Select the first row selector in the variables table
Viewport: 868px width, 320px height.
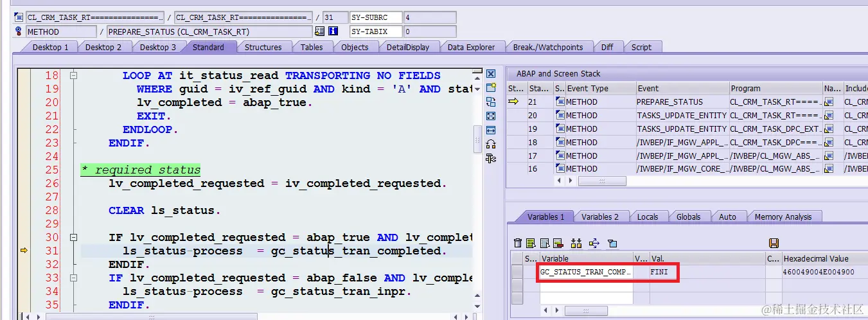(x=517, y=272)
